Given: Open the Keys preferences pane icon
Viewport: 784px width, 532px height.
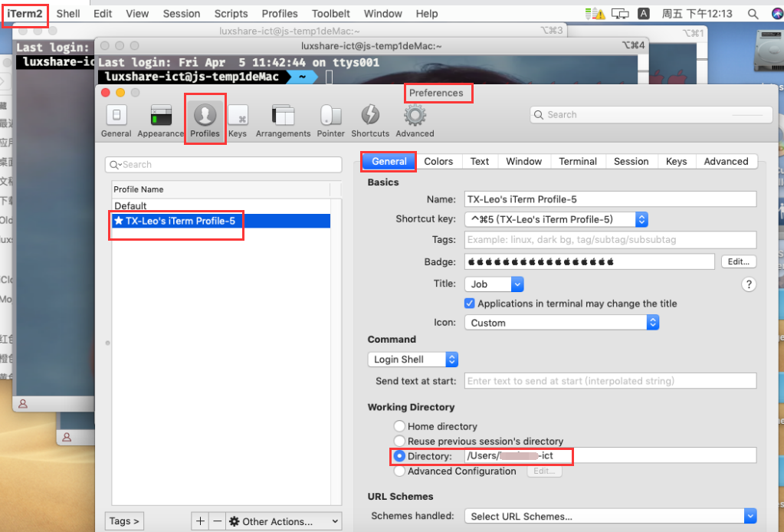Looking at the screenshot, I should 238,120.
